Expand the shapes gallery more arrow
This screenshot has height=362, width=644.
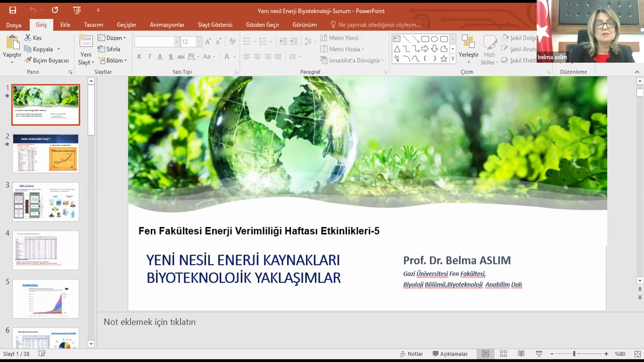coord(453,59)
